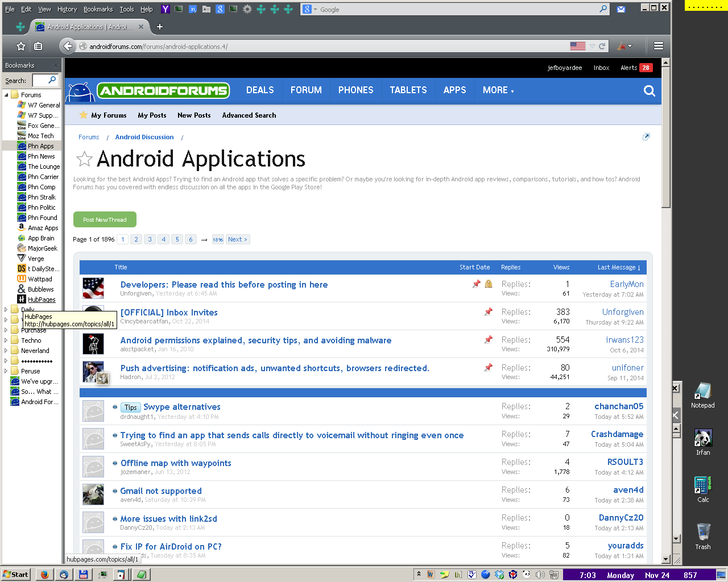The width and height of the screenshot is (728, 582).
Task: Expand the Peruse bookmark folder
Action: pyautogui.click(x=6, y=371)
